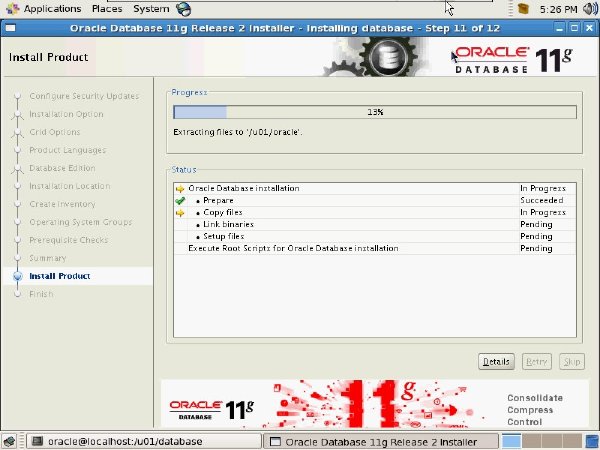Select Prerequisite Checks step
This screenshot has width=600, height=450.
point(68,240)
